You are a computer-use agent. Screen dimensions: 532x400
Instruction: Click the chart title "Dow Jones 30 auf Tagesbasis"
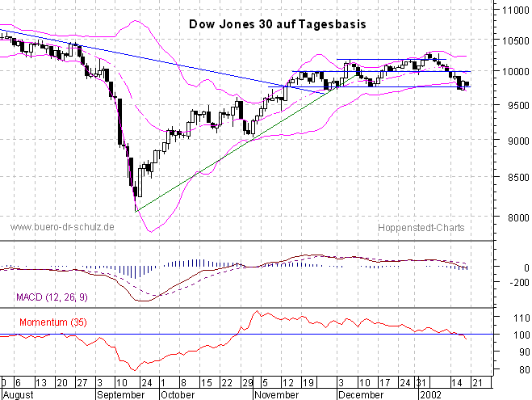tap(277, 24)
